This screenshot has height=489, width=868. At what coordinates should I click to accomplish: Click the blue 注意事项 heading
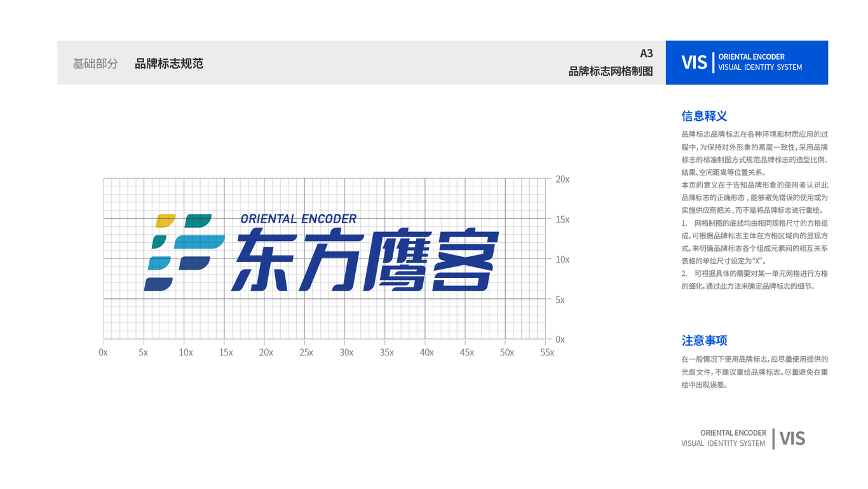(x=704, y=340)
